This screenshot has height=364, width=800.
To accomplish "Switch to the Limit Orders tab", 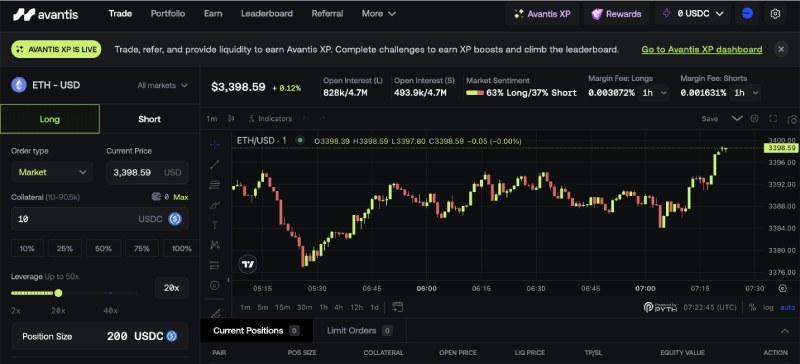I will pyautogui.click(x=360, y=331).
